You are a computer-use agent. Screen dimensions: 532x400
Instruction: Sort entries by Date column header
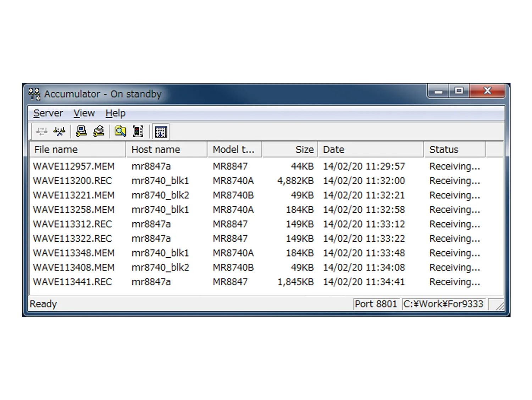(x=371, y=149)
